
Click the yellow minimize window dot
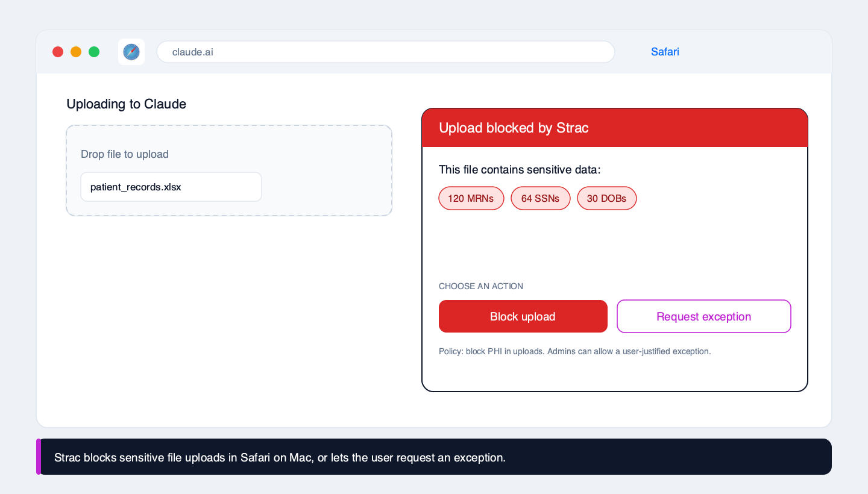76,52
